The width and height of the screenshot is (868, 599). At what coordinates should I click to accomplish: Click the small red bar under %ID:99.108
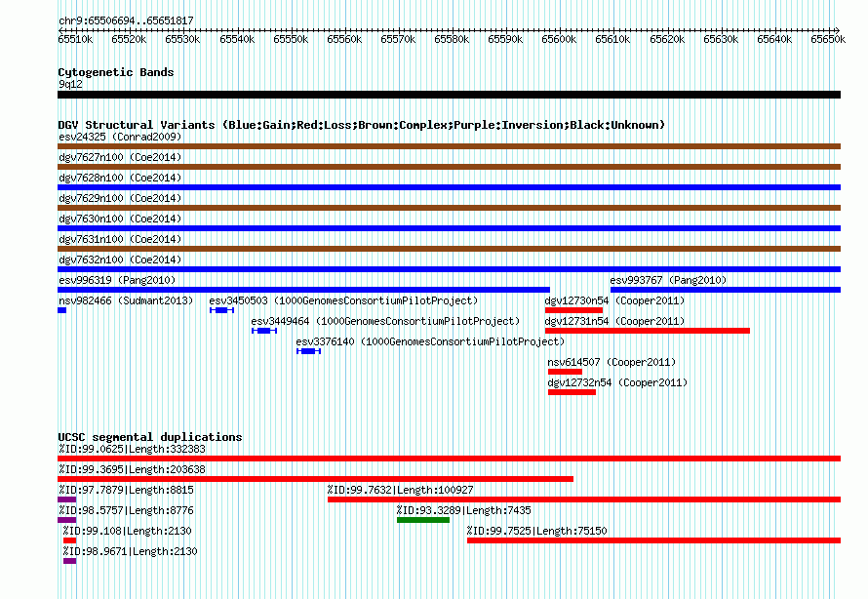click(70, 540)
